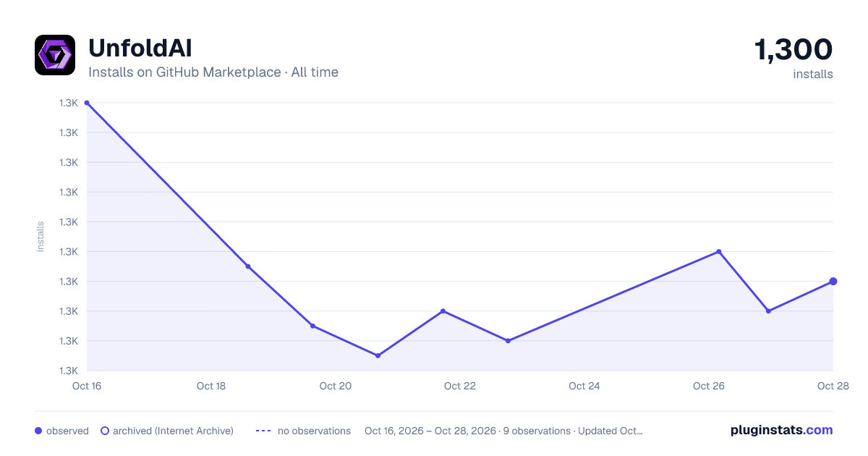The height and width of the screenshot is (456, 868).
Task: Select the lowest data point after Oct 20
Action: tap(378, 355)
